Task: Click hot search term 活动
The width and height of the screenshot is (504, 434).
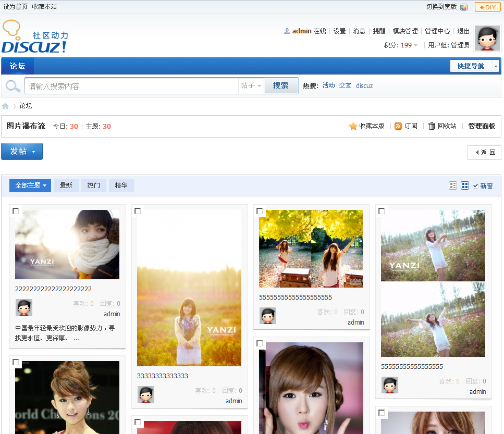Action: 328,85
